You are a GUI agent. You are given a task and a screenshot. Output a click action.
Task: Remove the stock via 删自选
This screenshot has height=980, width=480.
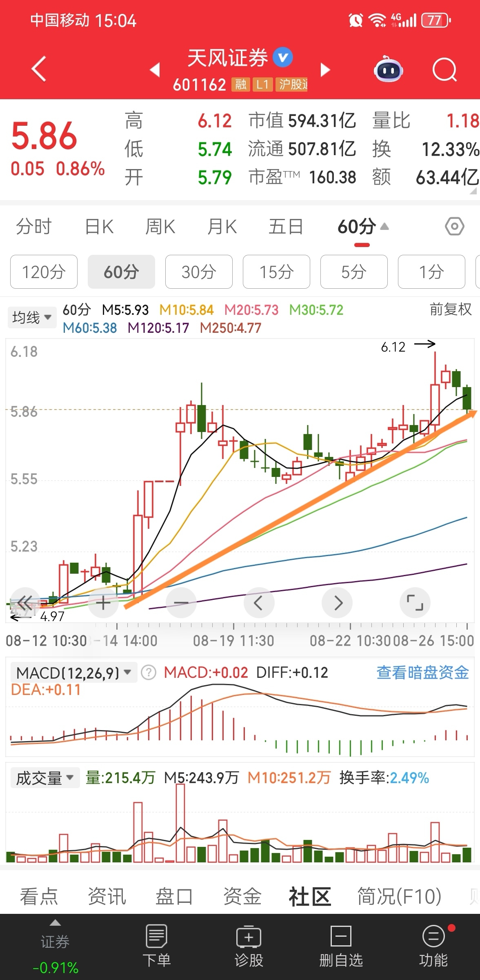click(341, 946)
